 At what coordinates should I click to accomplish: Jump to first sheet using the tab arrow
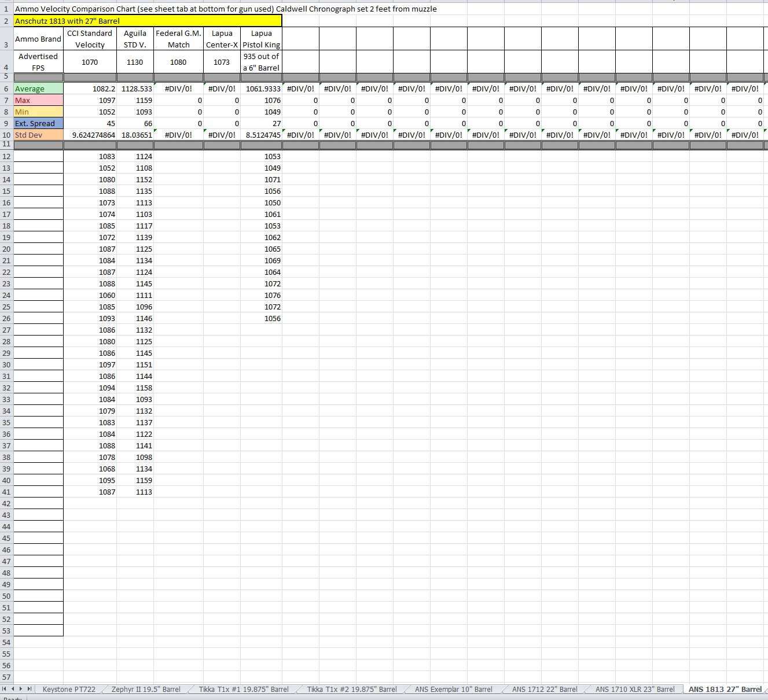pyautogui.click(x=5, y=689)
